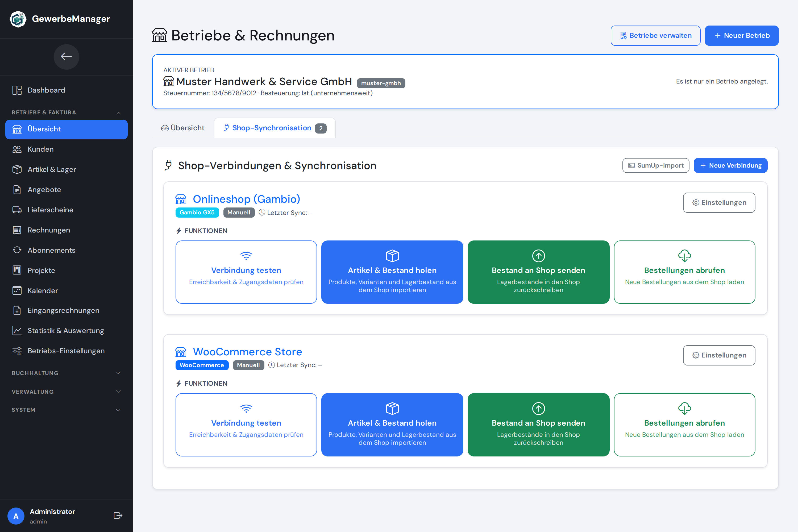The image size is (798, 532).
Task: Click Artikel & Bestand holen for WooCommerce
Action: tap(392, 425)
